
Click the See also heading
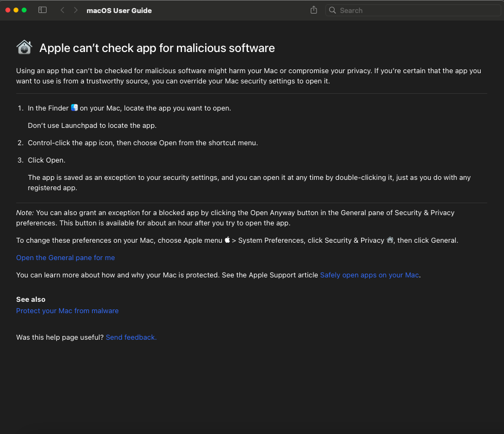[x=31, y=299]
